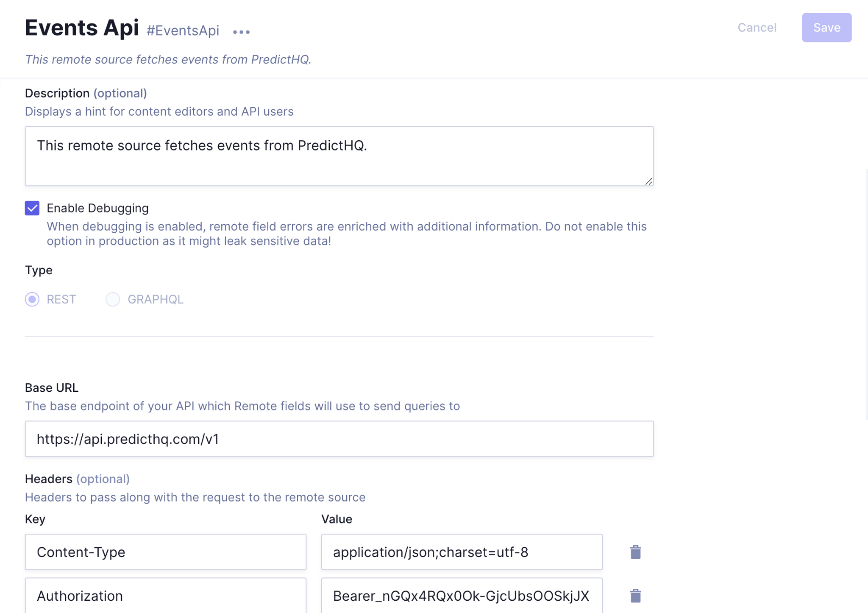
Task: Uncheck the Enable Debugging option
Action: pyautogui.click(x=32, y=208)
